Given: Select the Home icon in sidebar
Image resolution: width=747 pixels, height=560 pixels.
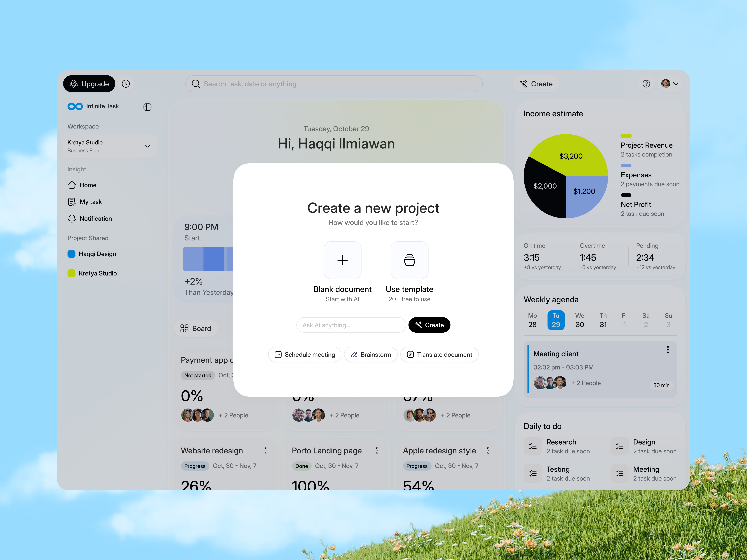Looking at the screenshot, I should click(72, 185).
